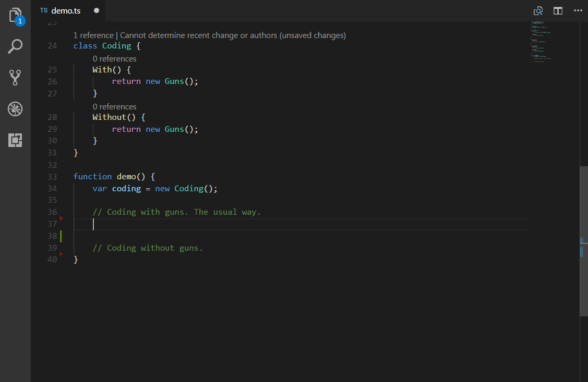Open the editor More Actions ellipsis menu

(x=578, y=10)
